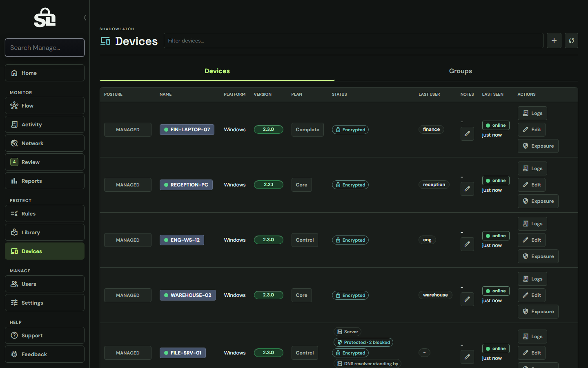The image size is (588, 368).
Task: Edit the note for WAREHOUSE-02
Action: (467, 299)
